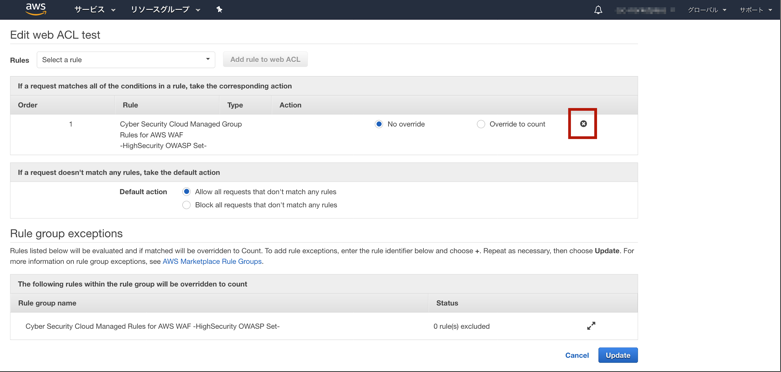Open AWS Marketplace Rule Groups link

pos(212,261)
